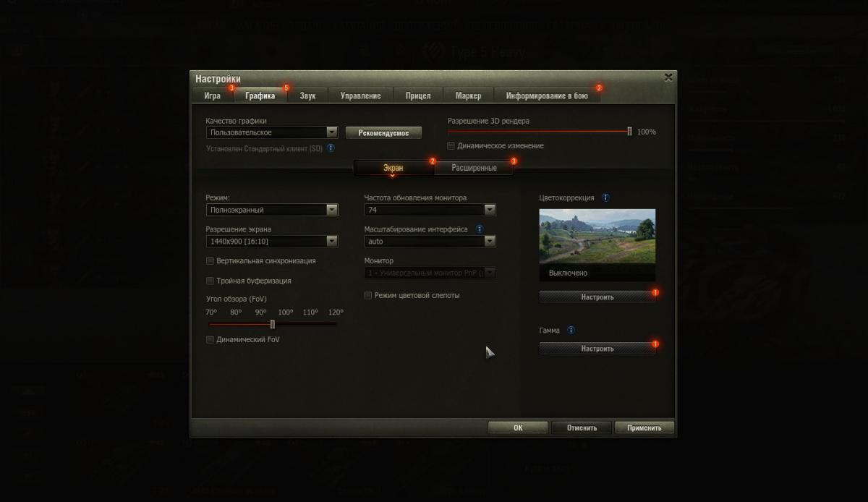868x502 pixels.
Task: Close the Настройки window with the X
Action: pyautogui.click(x=668, y=77)
